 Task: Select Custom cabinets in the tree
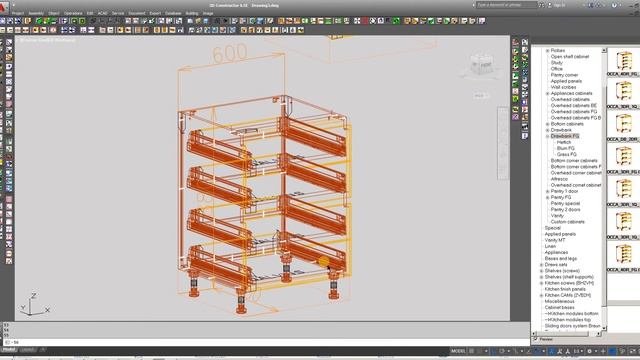coord(568,222)
